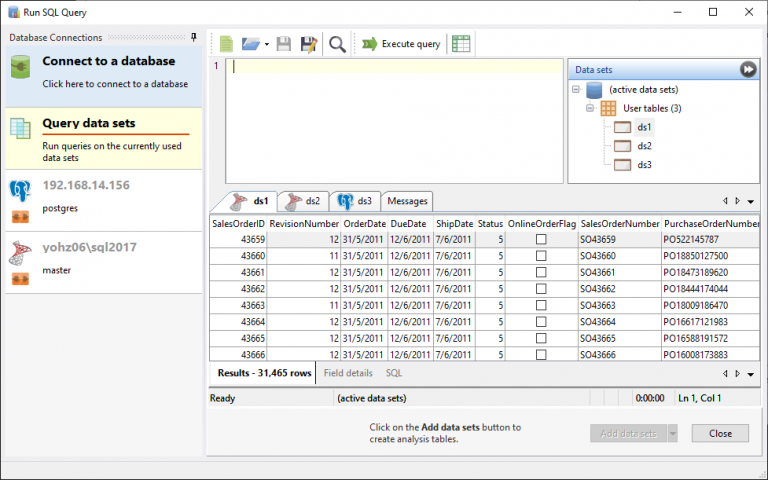The image size is (768, 480).
Task: Click the Close button
Action: [x=720, y=433]
